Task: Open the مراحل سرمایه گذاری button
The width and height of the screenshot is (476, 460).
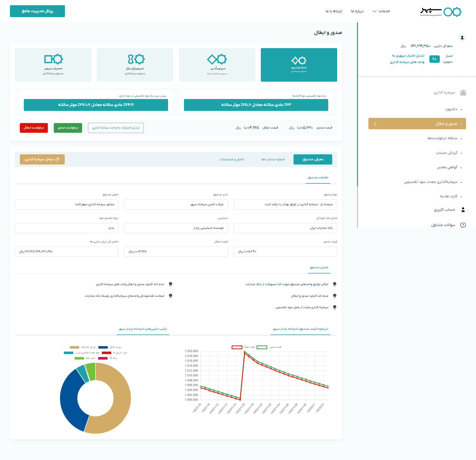Action: (42, 159)
